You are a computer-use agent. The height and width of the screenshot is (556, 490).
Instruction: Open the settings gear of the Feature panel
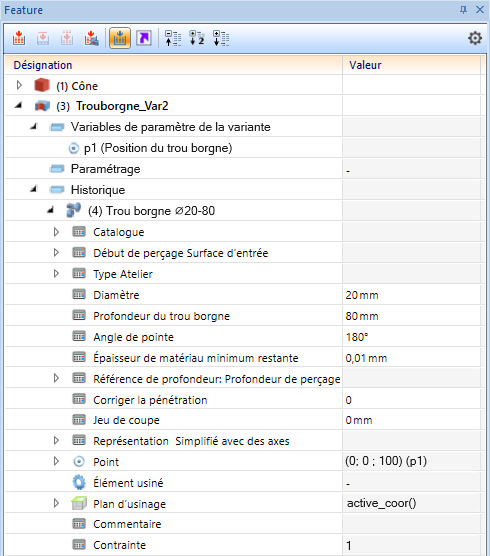(475, 38)
